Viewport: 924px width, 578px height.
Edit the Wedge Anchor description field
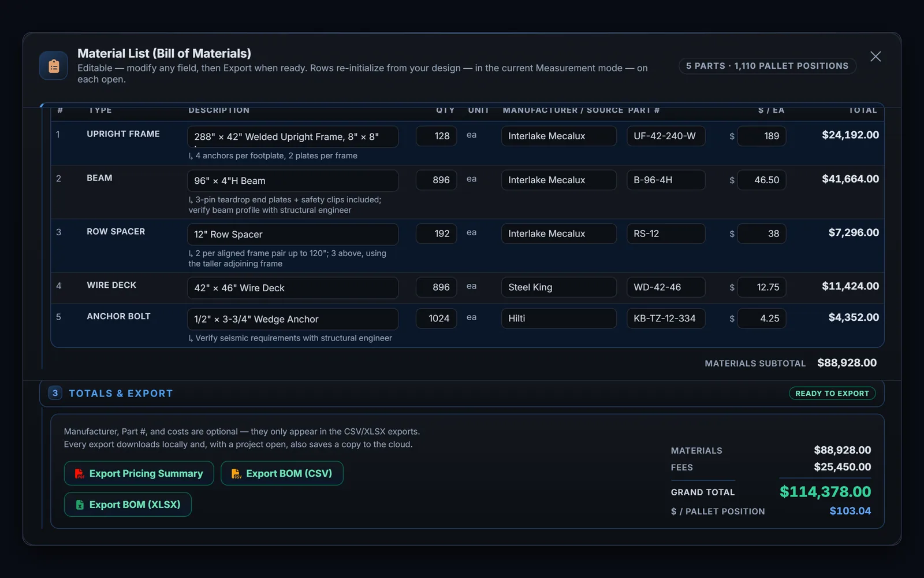tap(293, 319)
